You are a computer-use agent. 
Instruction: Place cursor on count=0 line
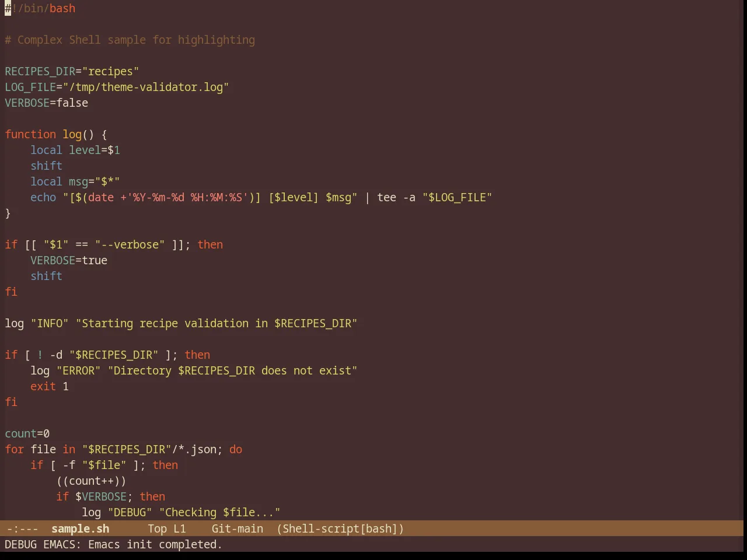(x=27, y=433)
